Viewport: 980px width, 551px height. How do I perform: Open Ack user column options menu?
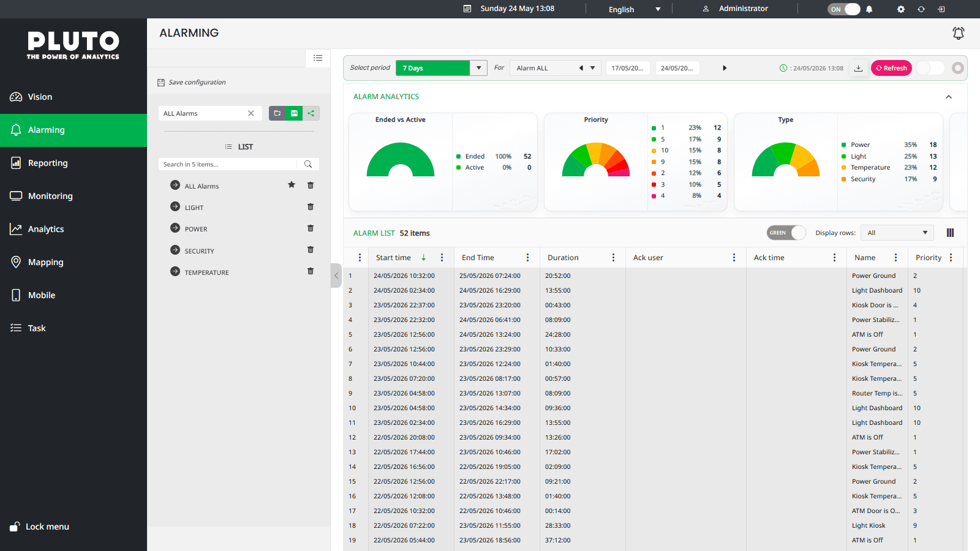point(734,258)
